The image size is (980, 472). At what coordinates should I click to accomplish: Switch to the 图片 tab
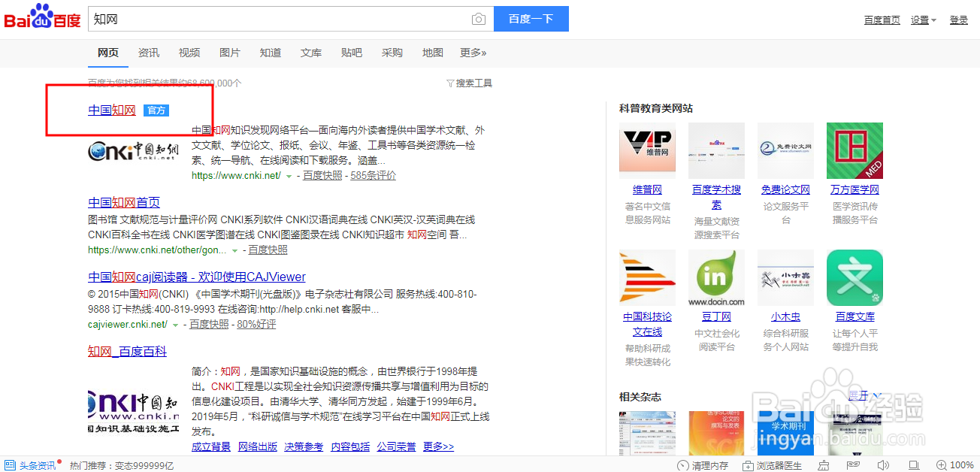coord(230,53)
